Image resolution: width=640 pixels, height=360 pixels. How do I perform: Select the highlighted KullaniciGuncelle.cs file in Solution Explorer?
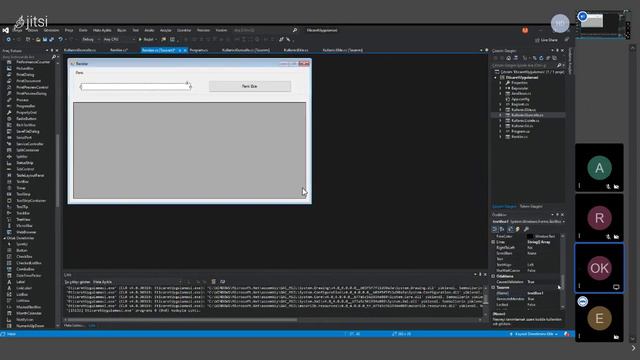(527, 115)
